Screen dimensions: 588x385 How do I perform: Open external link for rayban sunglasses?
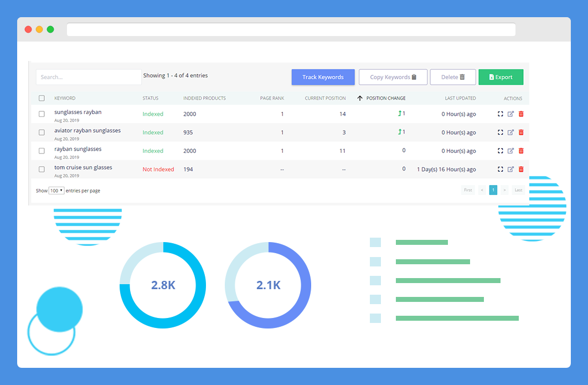click(510, 151)
